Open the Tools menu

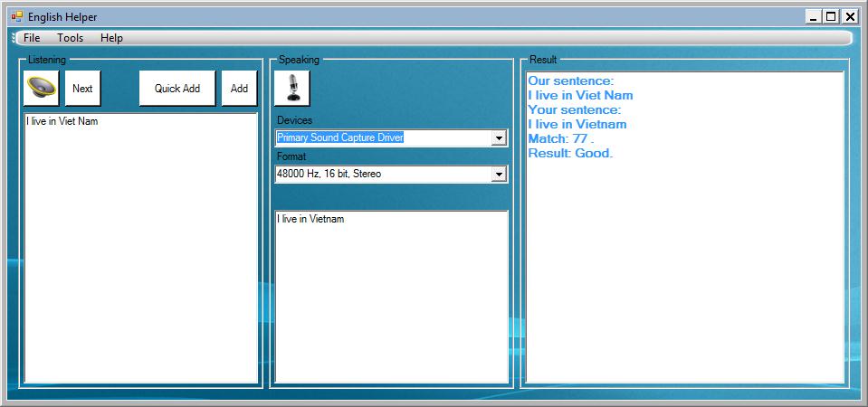[71, 38]
